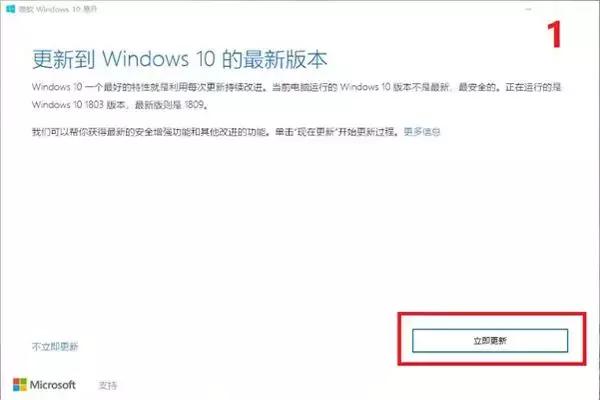Choose 不立即更新 to postpone updating
The image size is (600, 400).
pyautogui.click(x=55, y=347)
